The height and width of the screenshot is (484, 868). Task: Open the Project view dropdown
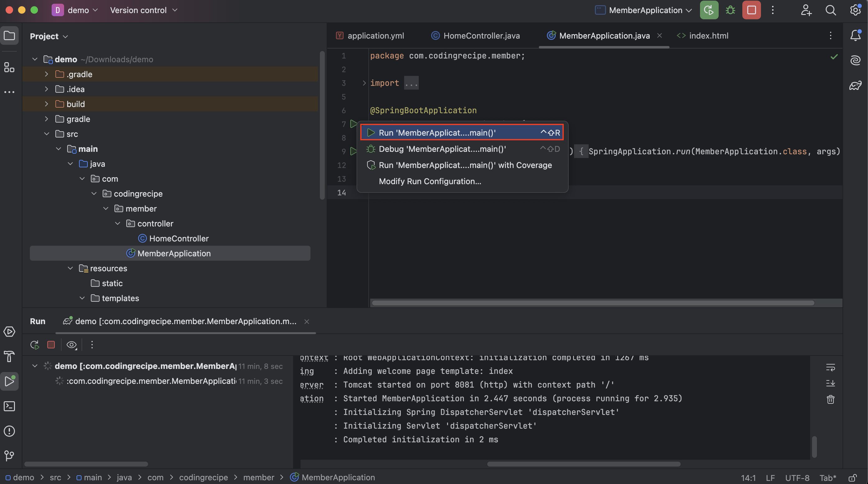(x=49, y=36)
